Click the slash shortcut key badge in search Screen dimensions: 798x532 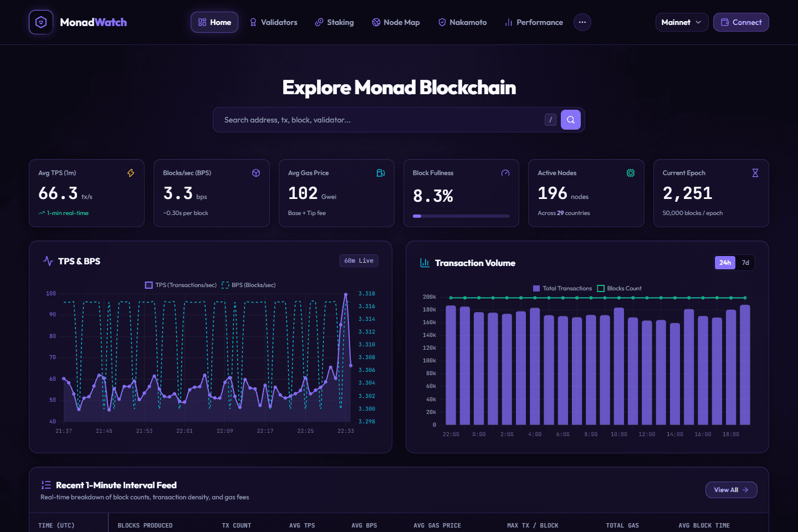coord(550,120)
